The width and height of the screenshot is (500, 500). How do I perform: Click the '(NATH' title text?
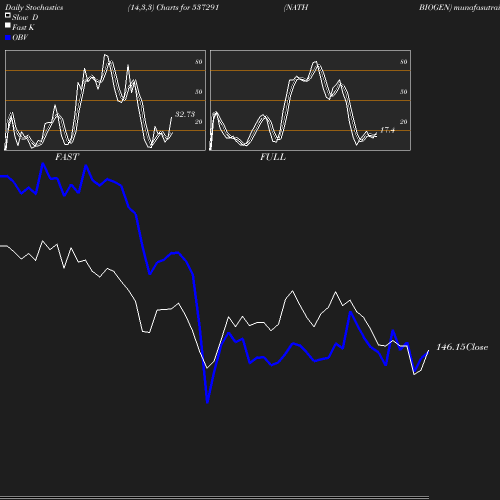pyautogui.click(x=296, y=7)
